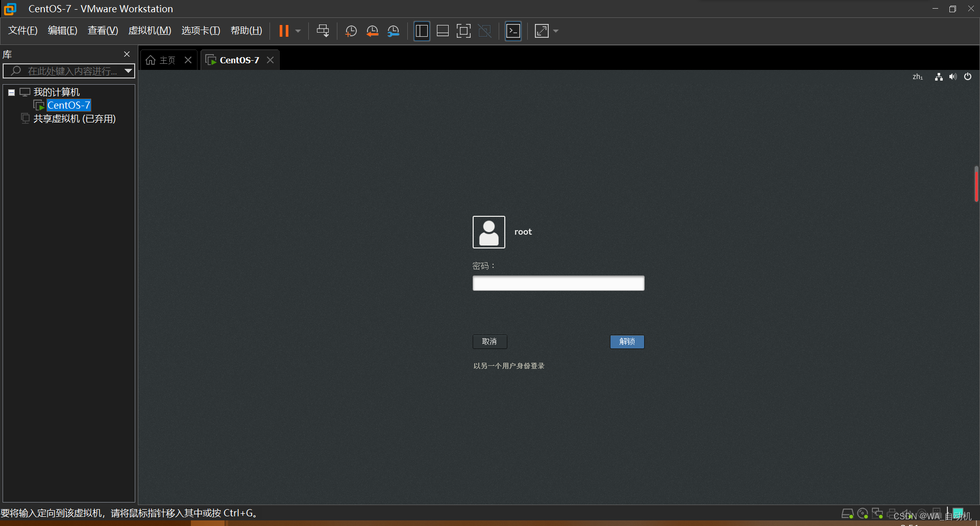
Task: Open the 帮助(H) menu
Action: coord(247,31)
